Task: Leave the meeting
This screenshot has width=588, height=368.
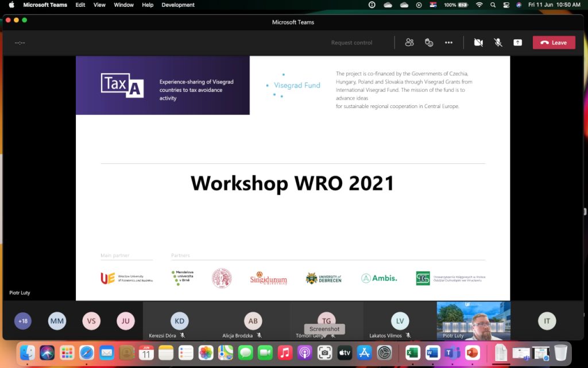Action: (554, 43)
